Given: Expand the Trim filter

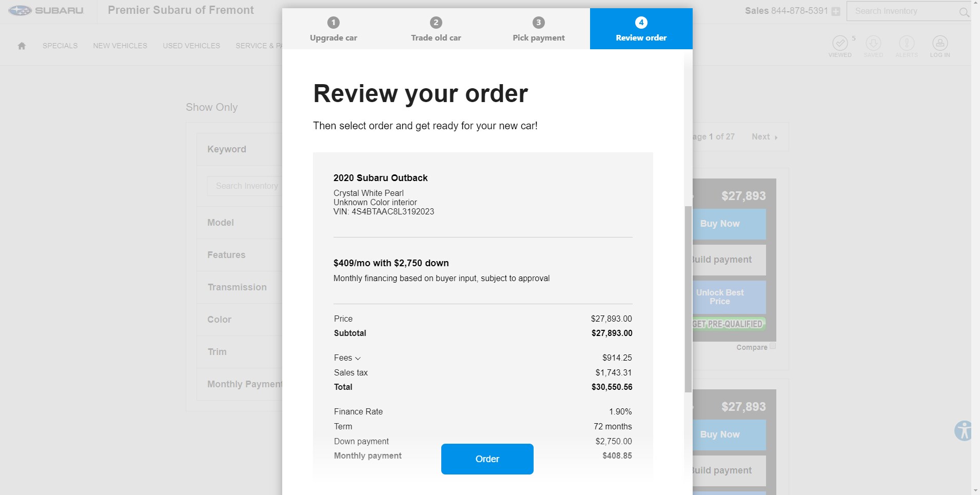Looking at the screenshot, I should (240, 352).
